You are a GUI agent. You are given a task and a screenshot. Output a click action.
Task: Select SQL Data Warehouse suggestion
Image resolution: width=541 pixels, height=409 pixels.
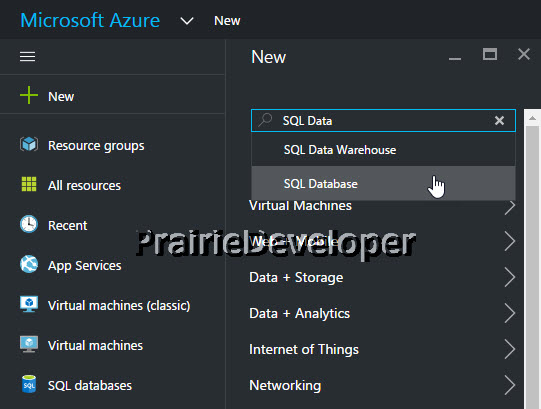pyautogui.click(x=383, y=150)
